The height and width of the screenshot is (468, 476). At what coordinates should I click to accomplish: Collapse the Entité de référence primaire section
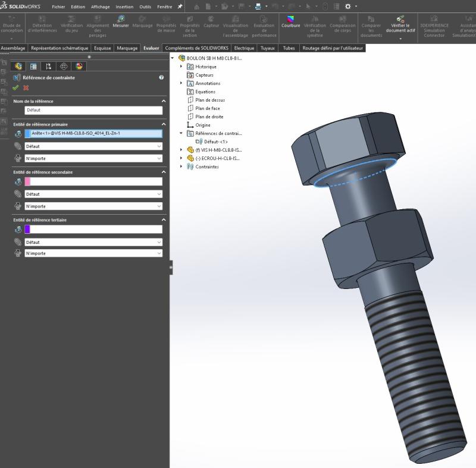click(164, 124)
